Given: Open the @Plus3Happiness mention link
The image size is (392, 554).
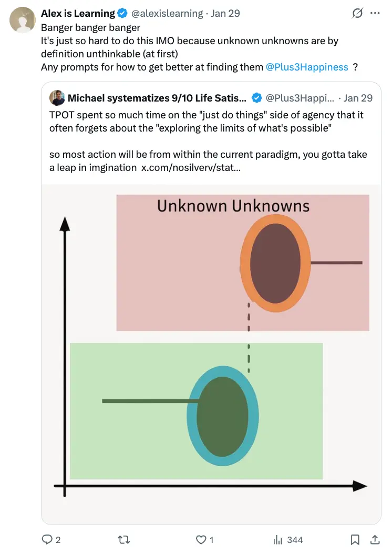Looking at the screenshot, I should pyautogui.click(x=307, y=67).
